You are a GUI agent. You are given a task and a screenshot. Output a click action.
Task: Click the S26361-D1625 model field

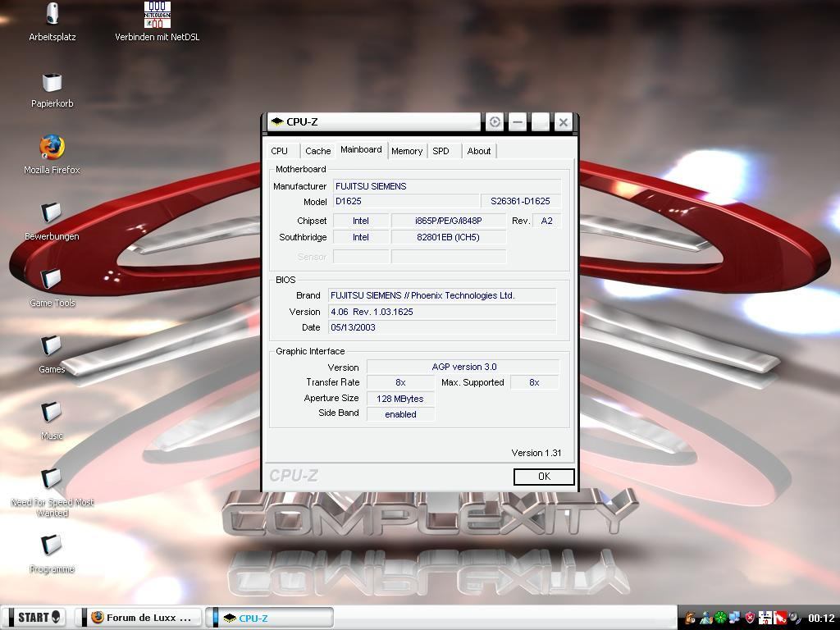click(521, 201)
